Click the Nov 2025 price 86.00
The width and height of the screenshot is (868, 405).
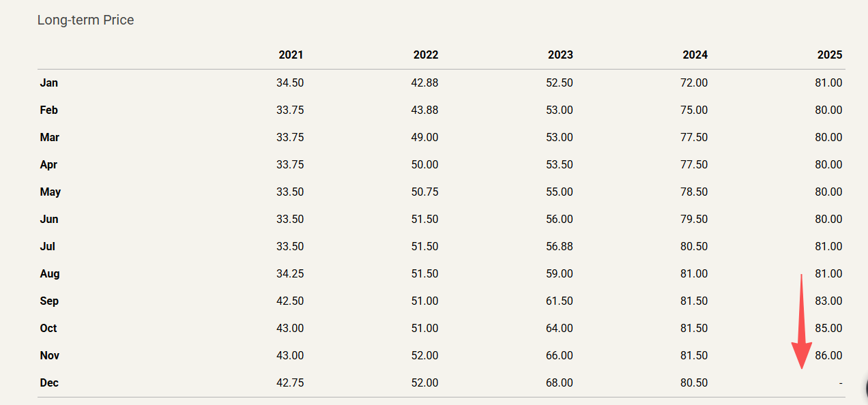click(x=828, y=356)
